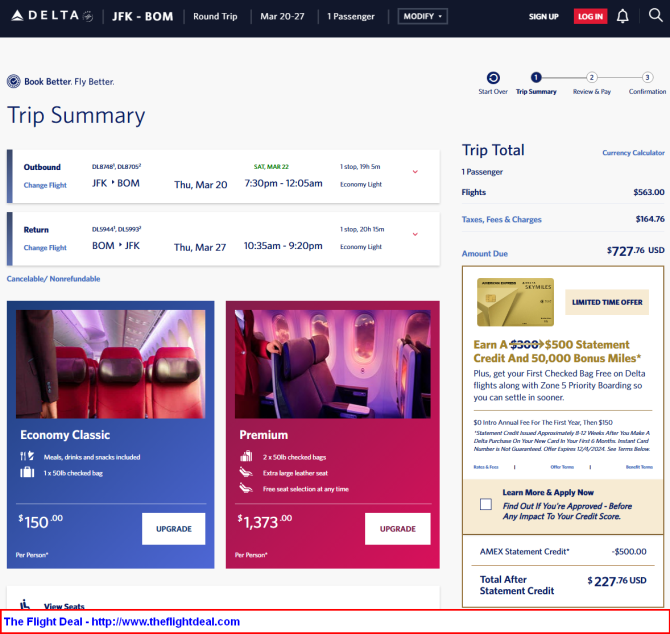Click the Return 10:35am - 9:20pm time
Viewport: 670px width, 634px height.
coord(283,246)
